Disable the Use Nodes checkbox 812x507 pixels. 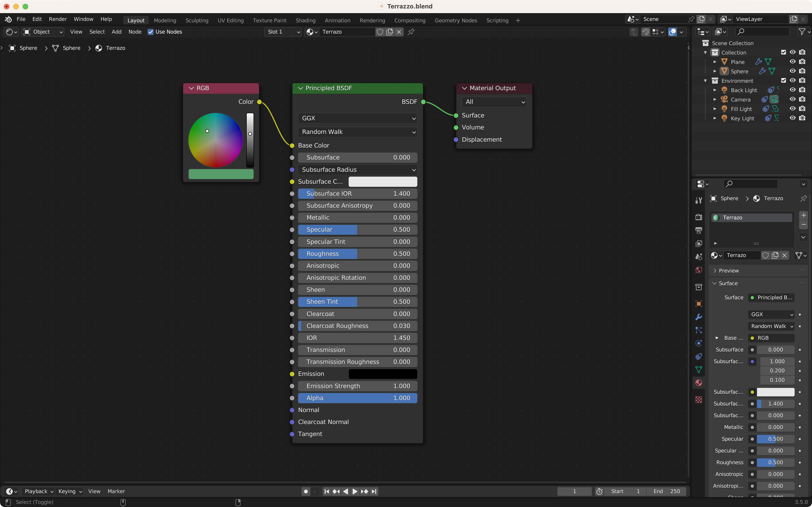pos(151,32)
